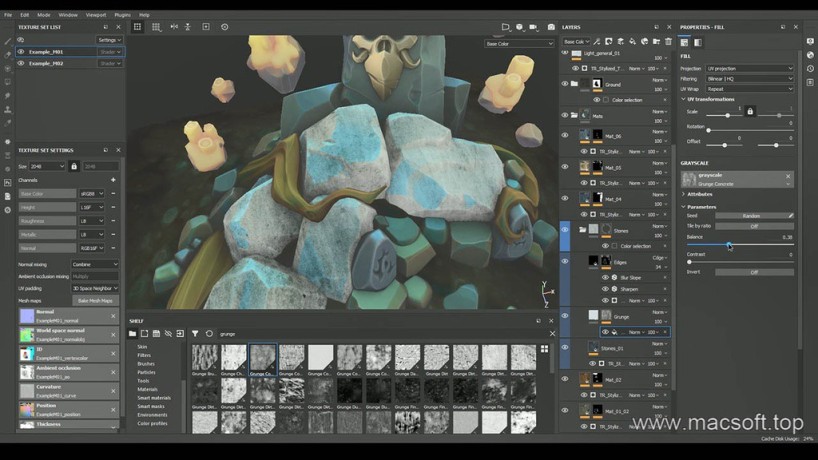The height and width of the screenshot is (460, 818).
Task: Open the Plugins menu
Action: point(122,15)
